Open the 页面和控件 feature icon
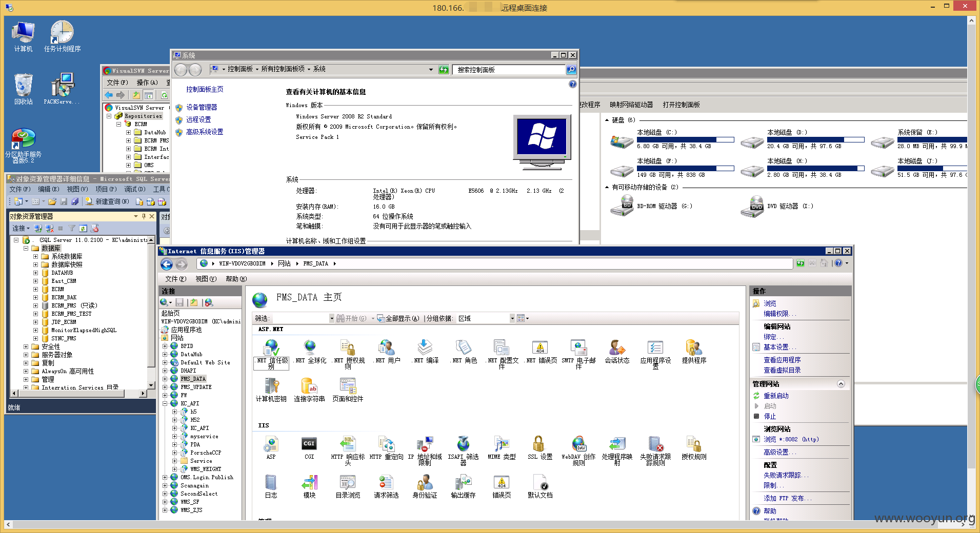 (348, 390)
